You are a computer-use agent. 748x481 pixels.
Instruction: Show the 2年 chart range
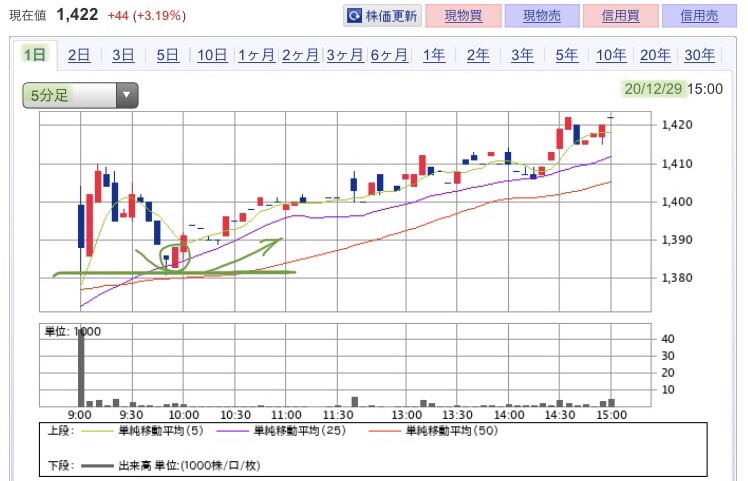pyautogui.click(x=478, y=55)
